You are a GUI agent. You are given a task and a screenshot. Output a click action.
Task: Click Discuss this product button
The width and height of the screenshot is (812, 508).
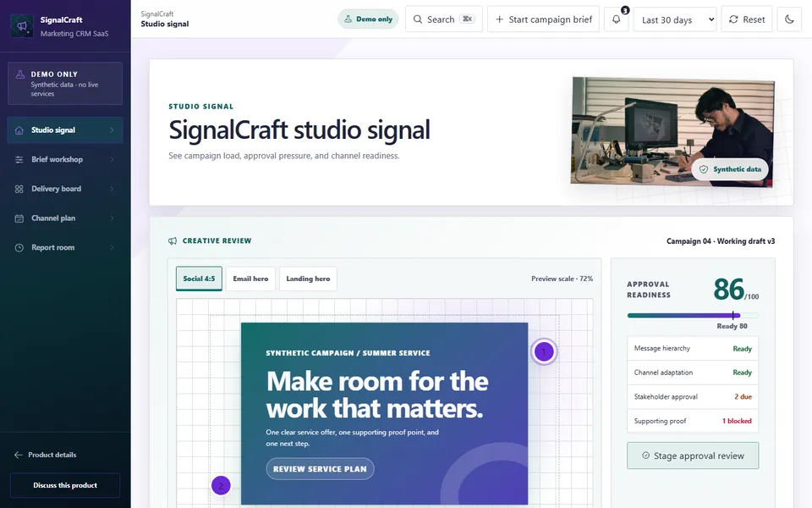click(x=65, y=485)
